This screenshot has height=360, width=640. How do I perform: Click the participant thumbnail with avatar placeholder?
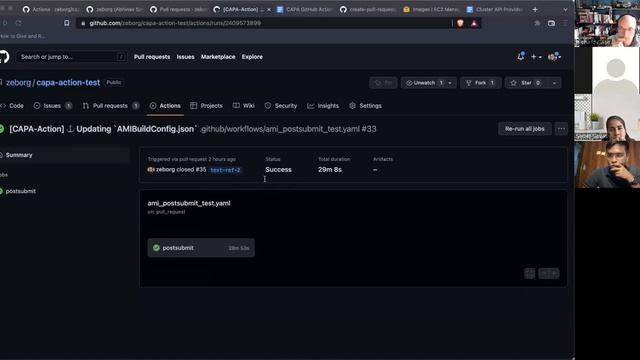(607, 70)
